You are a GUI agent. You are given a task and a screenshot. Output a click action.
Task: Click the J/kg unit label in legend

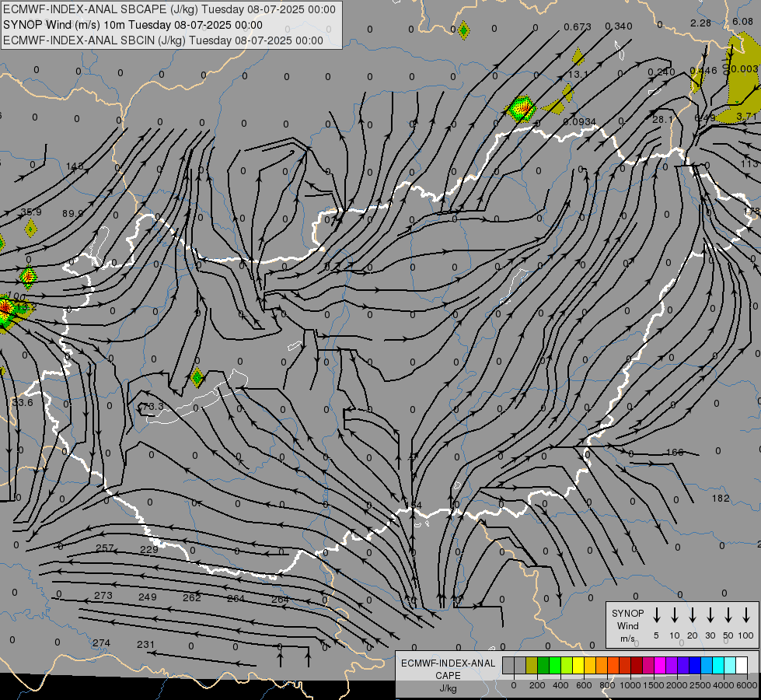[448, 688]
